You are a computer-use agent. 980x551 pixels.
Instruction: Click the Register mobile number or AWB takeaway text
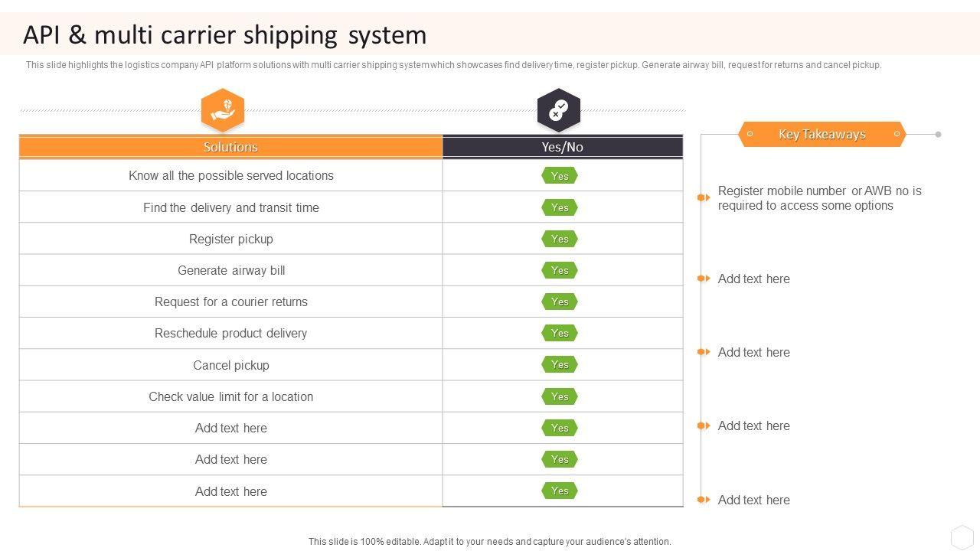click(819, 198)
